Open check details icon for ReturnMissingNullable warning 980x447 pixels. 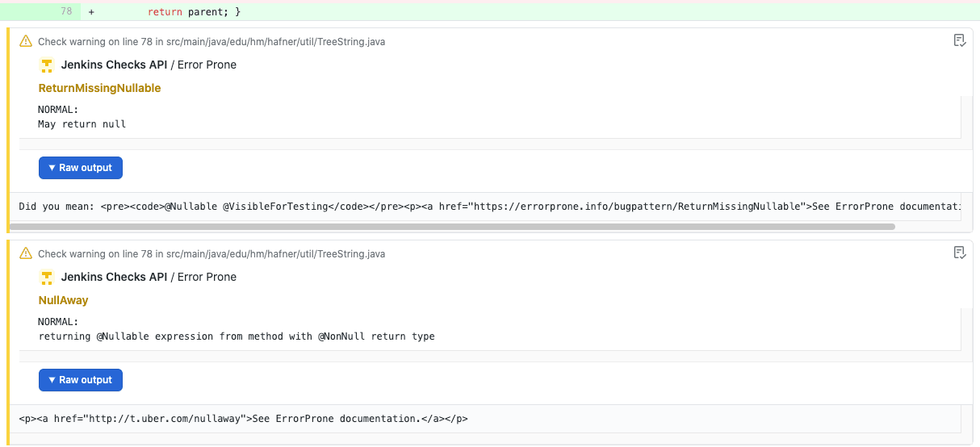(959, 41)
